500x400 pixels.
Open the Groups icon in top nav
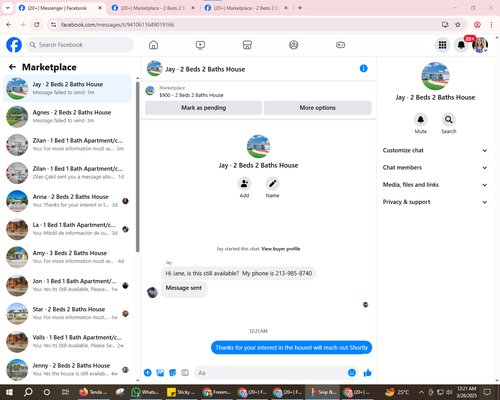[294, 45]
